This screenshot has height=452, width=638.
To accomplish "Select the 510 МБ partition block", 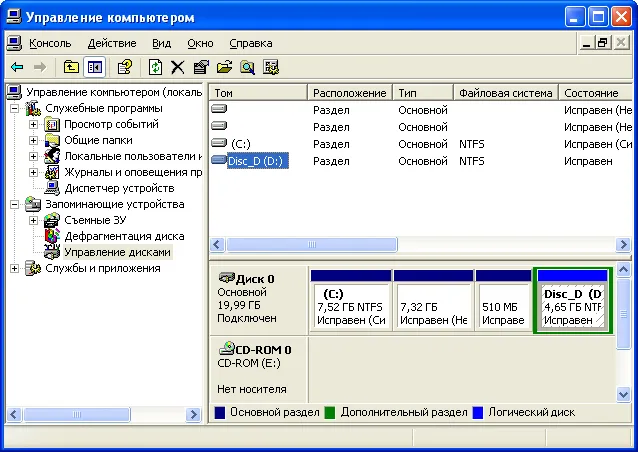I will [x=504, y=301].
